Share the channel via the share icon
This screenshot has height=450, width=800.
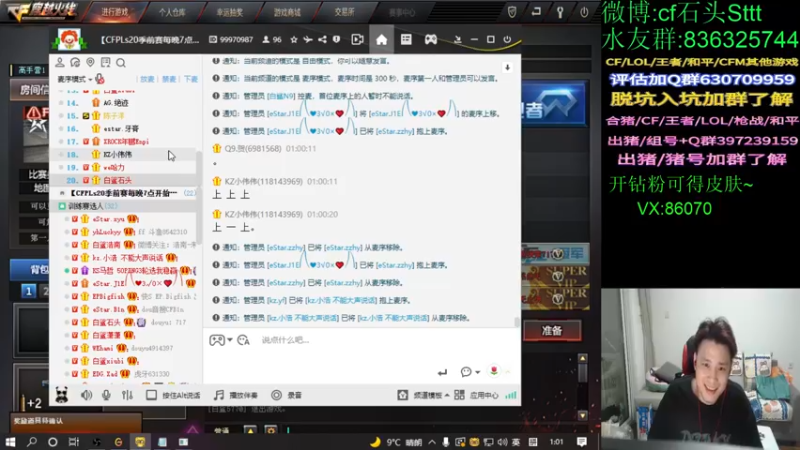(x=322, y=39)
